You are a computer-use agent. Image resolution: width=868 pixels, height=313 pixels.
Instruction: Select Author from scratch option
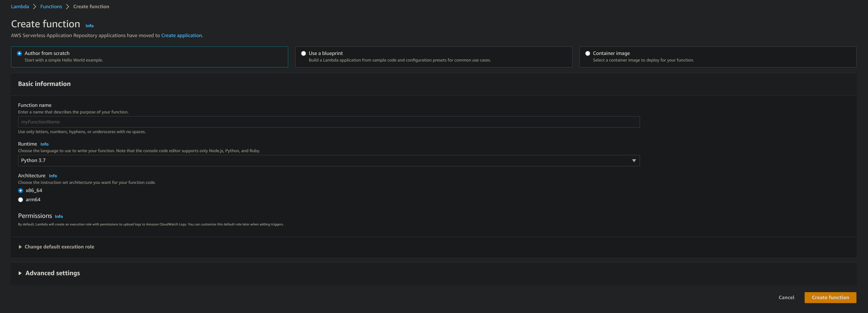[19, 53]
